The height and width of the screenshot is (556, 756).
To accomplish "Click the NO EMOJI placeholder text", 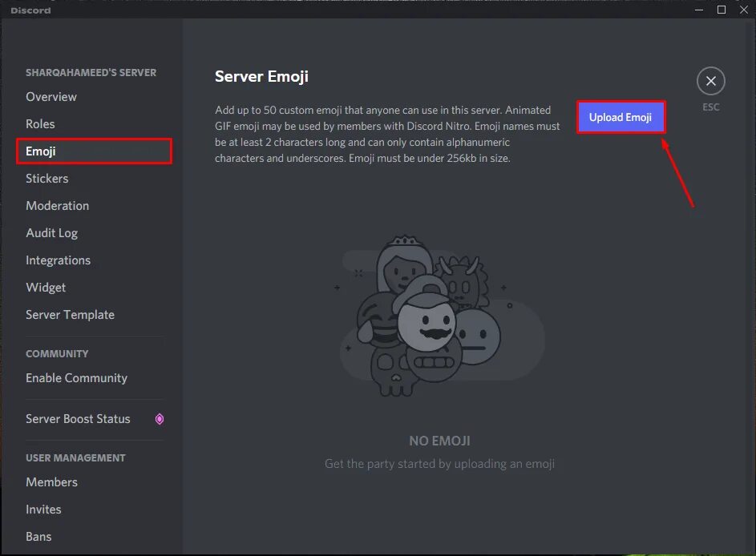I will 439,441.
